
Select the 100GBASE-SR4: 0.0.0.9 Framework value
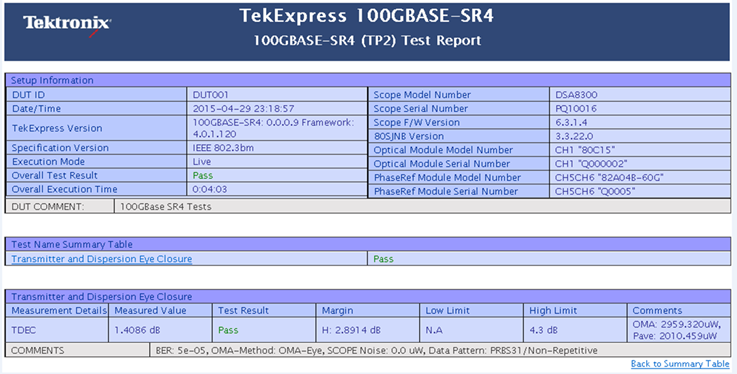coord(274,128)
